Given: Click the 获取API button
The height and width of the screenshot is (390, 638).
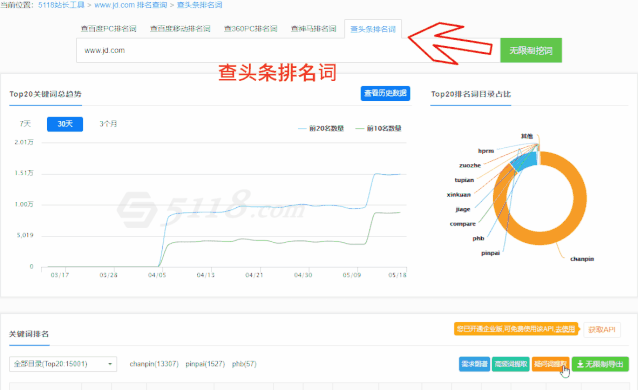Looking at the screenshot, I should click(x=602, y=329).
